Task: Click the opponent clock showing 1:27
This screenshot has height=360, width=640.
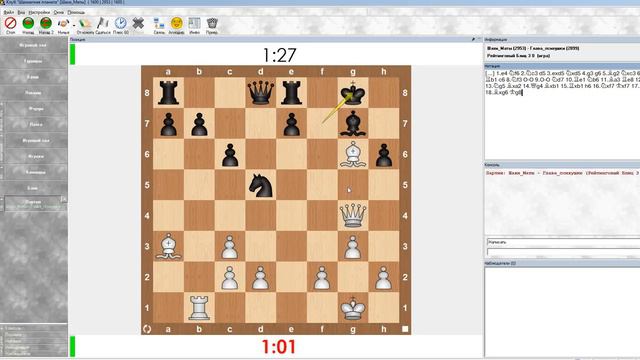Action: pyautogui.click(x=279, y=55)
